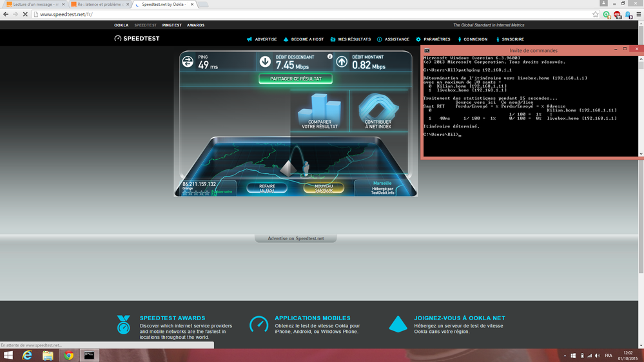Image resolution: width=644 pixels, height=362 pixels.
Task: Open the Chrome hamburger menu
Action: 639,14
